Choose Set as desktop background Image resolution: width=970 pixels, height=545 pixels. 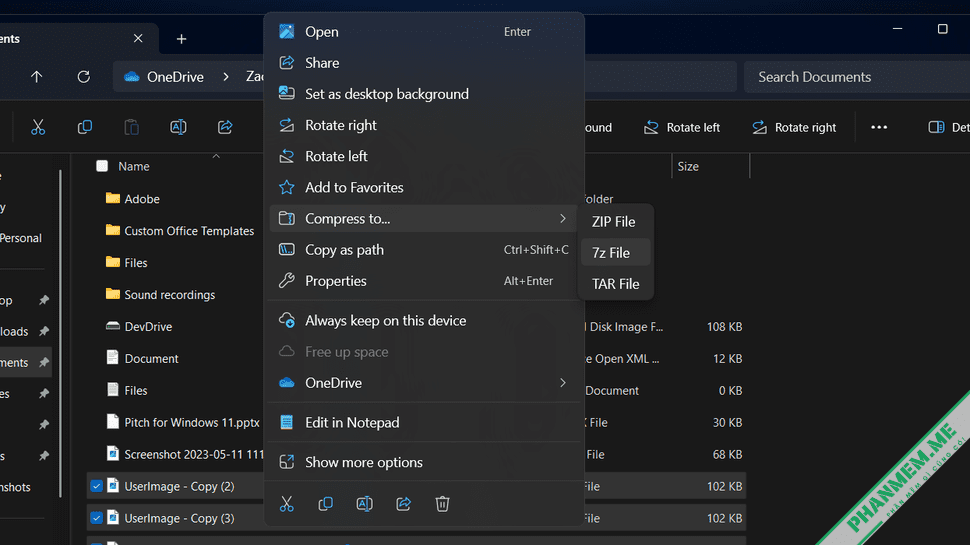pyautogui.click(x=424, y=94)
